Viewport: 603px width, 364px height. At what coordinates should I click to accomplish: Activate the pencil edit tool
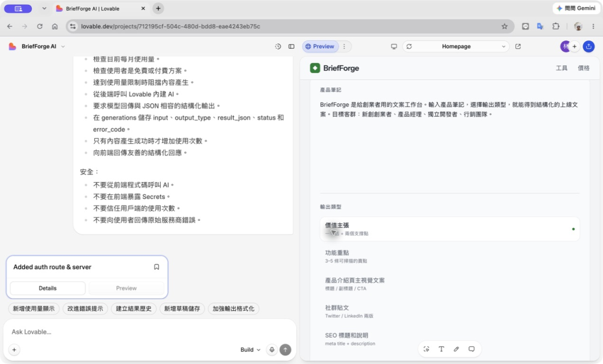click(x=456, y=349)
